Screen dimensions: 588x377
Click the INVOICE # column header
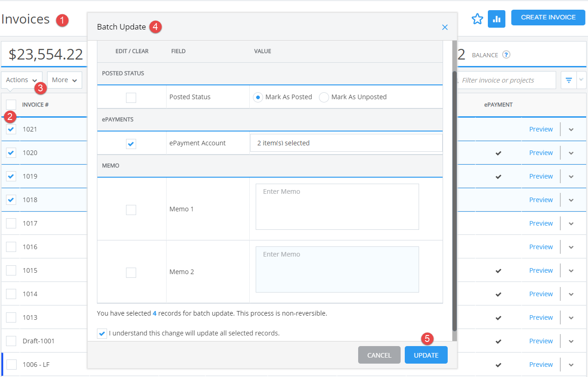[x=36, y=105]
